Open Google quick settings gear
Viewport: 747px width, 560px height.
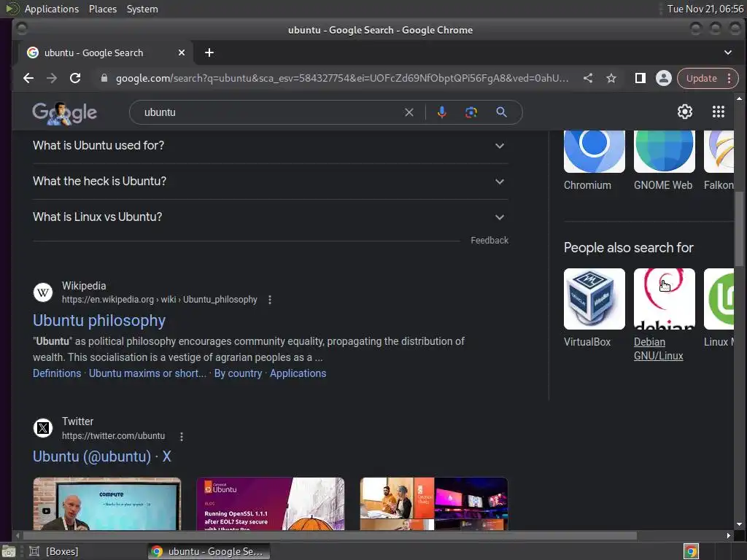coord(684,112)
